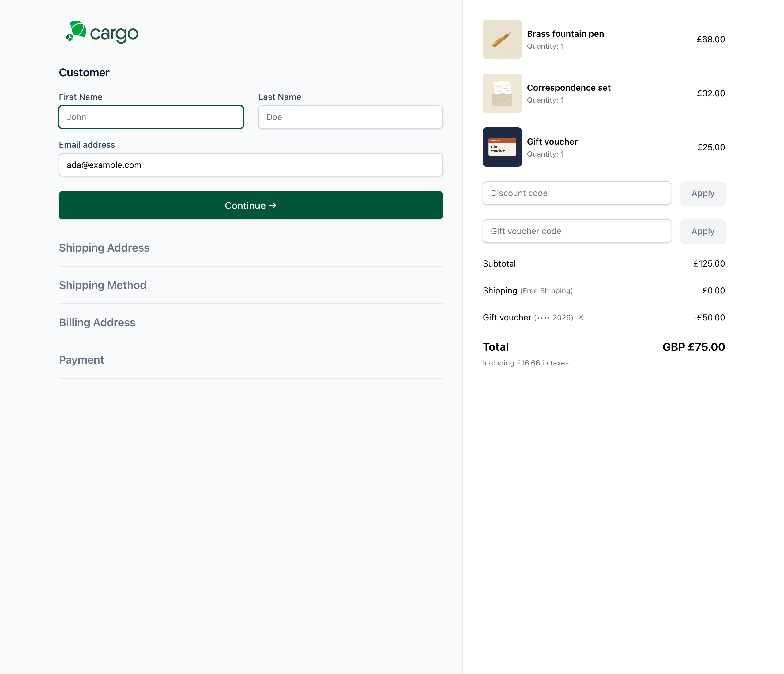Expand the Shipping Method section

coord(103,285)
